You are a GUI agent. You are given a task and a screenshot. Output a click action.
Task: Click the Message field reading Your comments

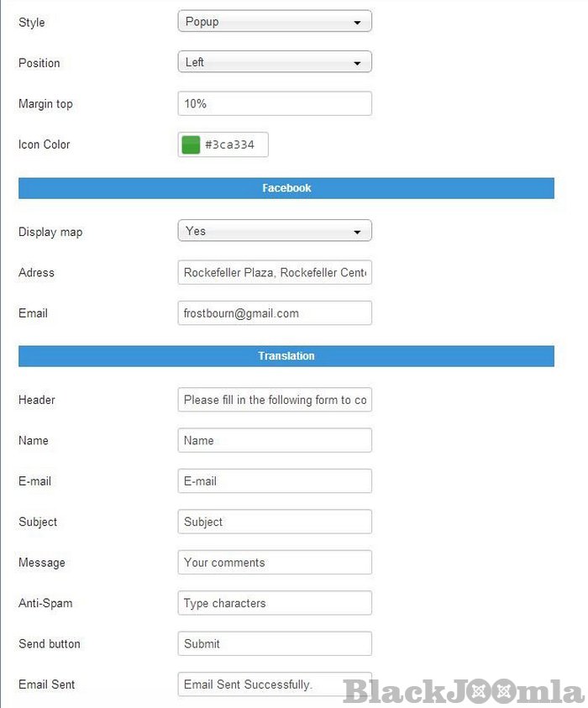click(x=275, y=563)
